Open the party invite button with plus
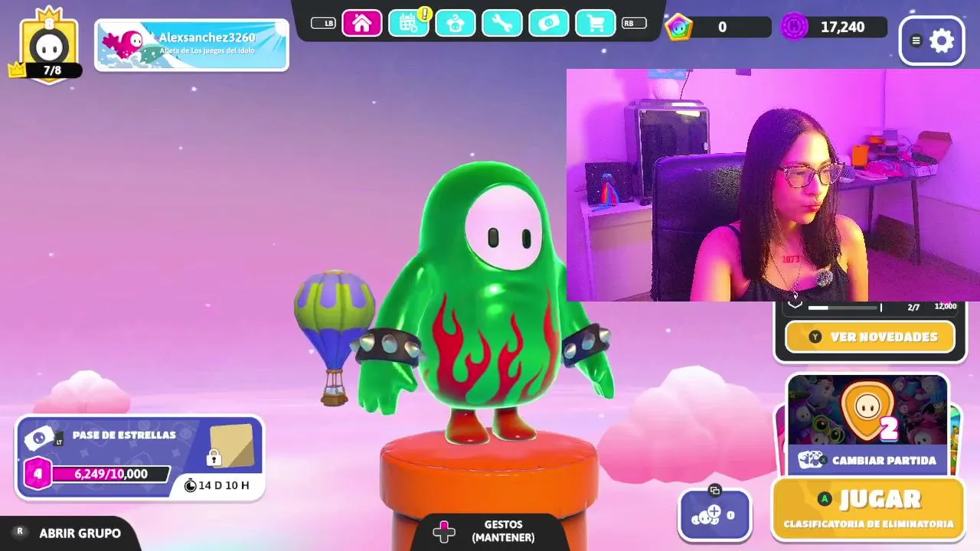This screenshot has height=551, width=980. point(714,514)
